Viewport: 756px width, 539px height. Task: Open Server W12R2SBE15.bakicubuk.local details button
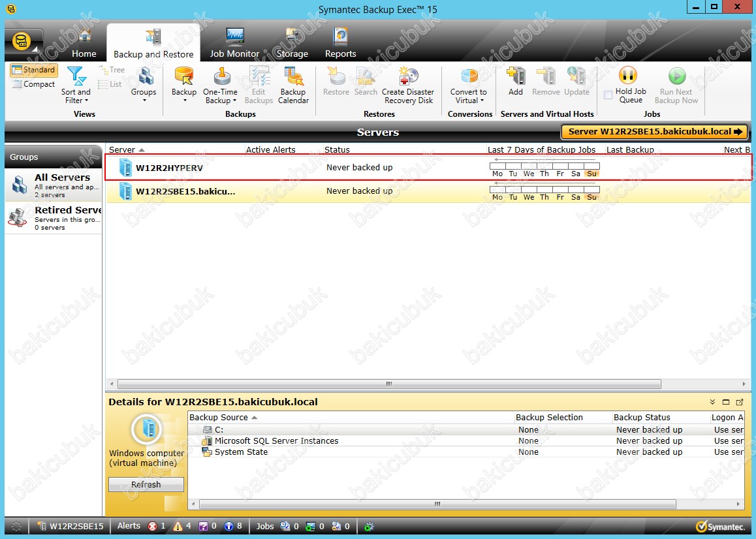[655, 132]
